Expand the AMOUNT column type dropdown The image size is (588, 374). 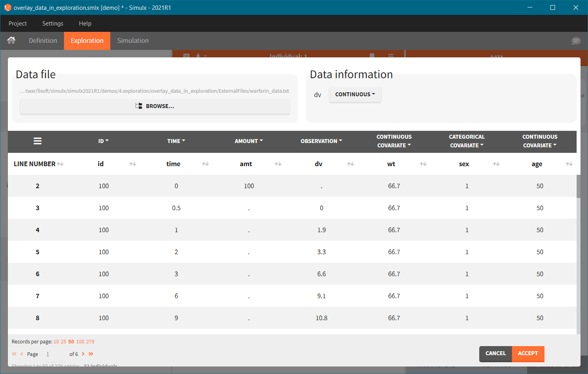248,141
